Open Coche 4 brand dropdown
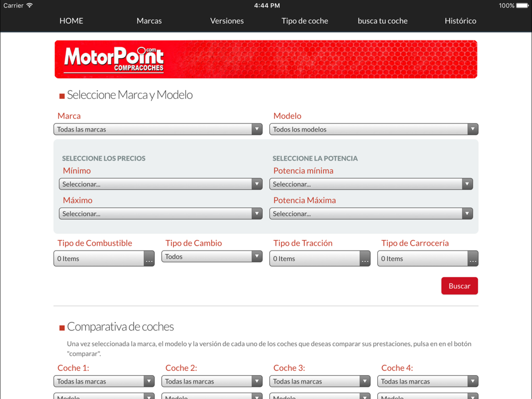Screen dimensions: 532x399 (428, 381)
